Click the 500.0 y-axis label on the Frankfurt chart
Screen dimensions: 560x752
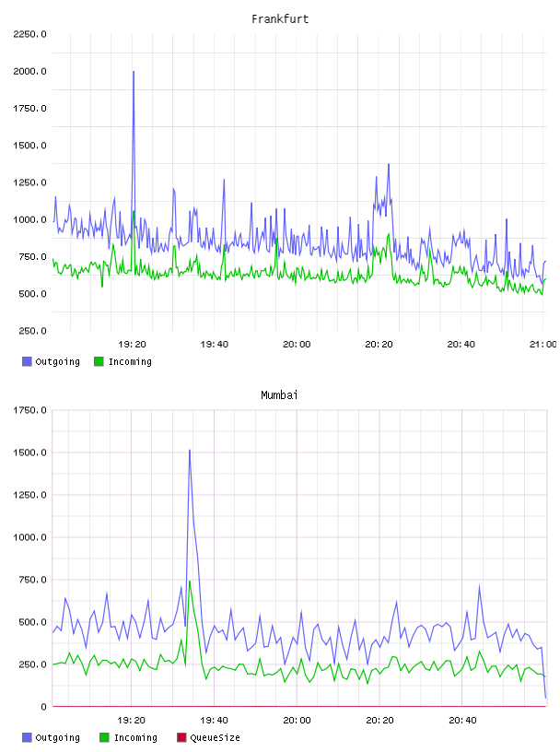click(32, 293)
